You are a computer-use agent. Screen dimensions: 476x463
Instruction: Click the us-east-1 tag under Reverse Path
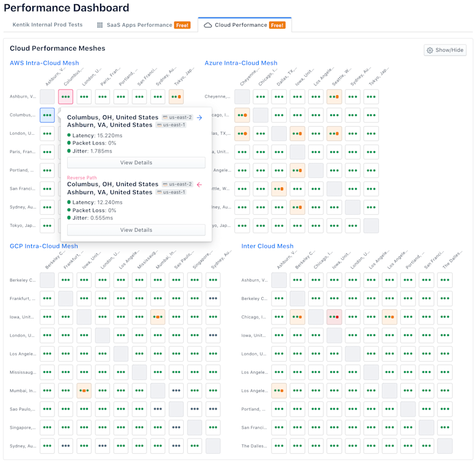[x=171, y=192]
